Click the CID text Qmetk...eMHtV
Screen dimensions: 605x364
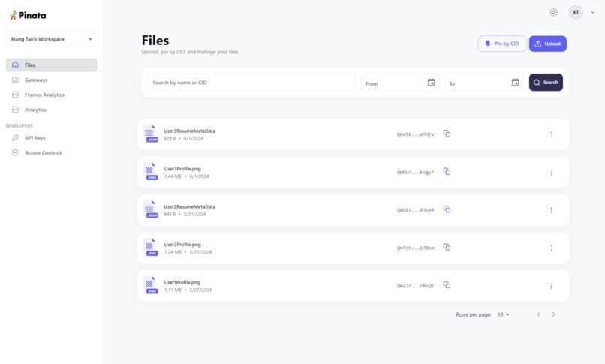(x=415, y=134)
